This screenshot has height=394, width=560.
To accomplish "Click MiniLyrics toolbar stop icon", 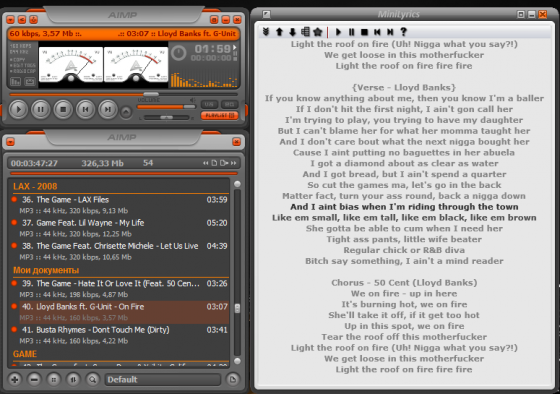I will point(364,32).
